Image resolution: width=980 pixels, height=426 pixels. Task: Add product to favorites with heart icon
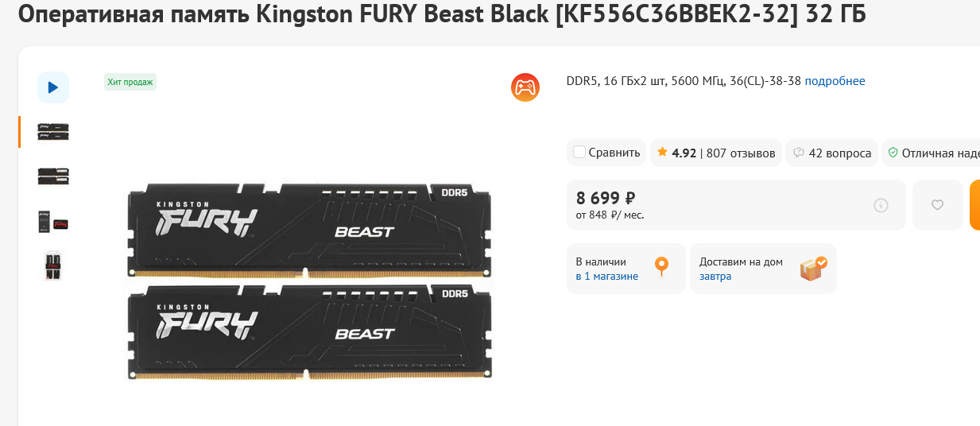click(937, 205)
